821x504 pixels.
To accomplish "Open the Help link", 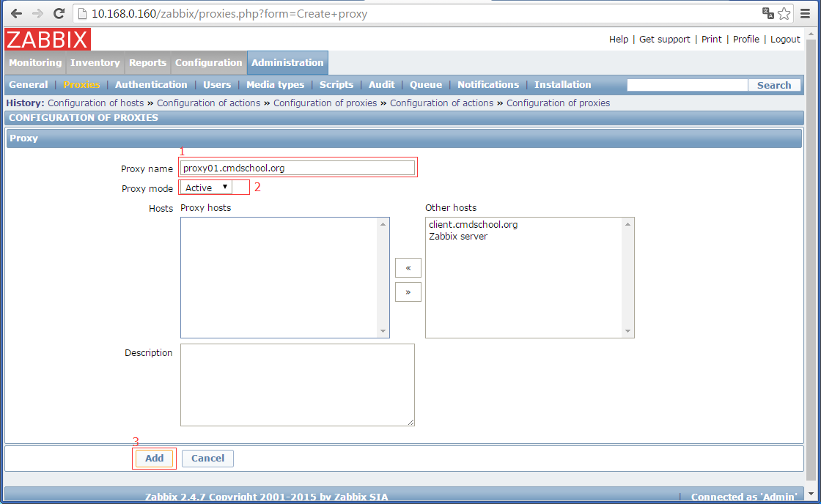I will pyautogui.click(x=619, y=40).
